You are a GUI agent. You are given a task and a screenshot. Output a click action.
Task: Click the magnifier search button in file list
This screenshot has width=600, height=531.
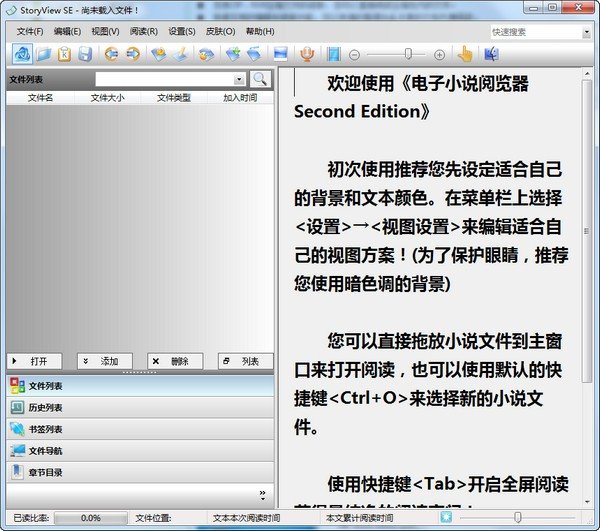coord(260,79)
